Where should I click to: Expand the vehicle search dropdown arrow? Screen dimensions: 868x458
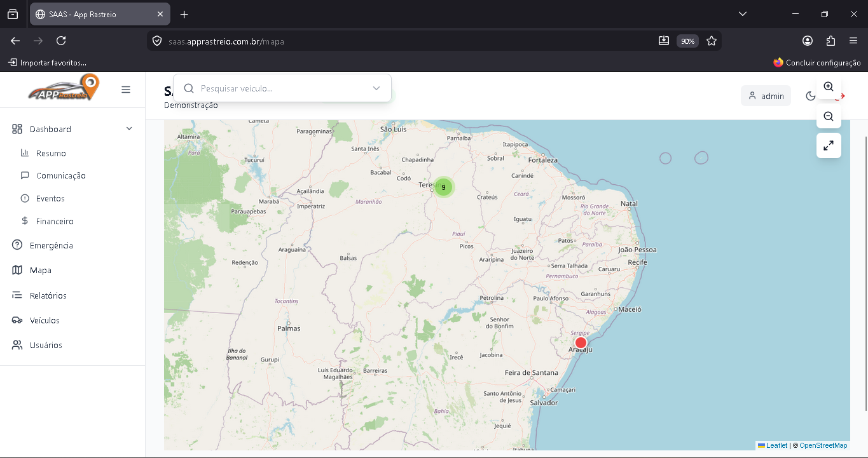[376, 88]
